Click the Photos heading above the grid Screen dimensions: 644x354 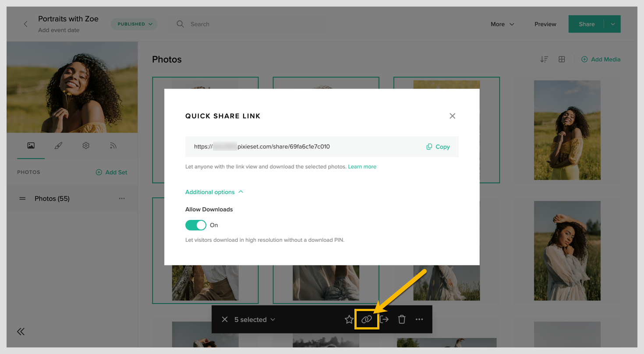pos(167,59)
